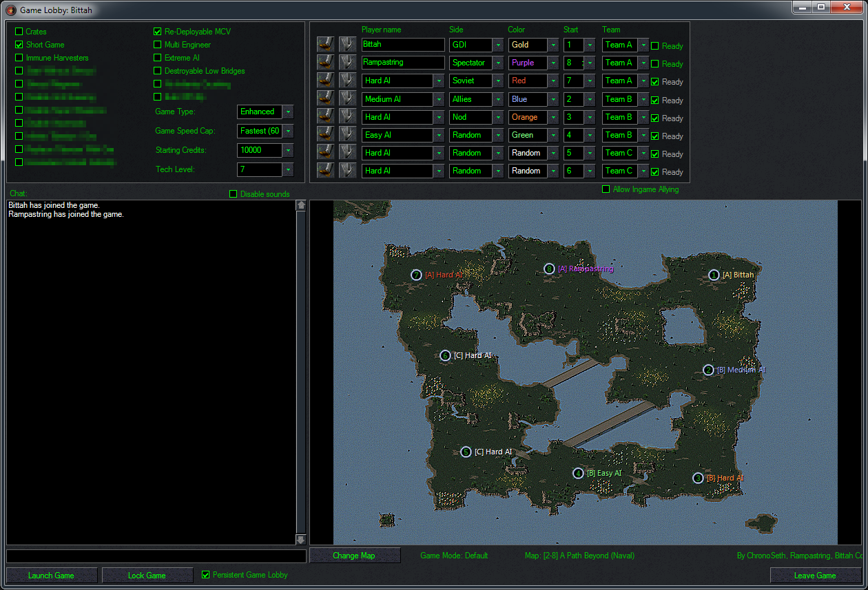This screenshot has height=590, width=868.
Task: Check the Disable sounds box
Action: pos(234,194)
